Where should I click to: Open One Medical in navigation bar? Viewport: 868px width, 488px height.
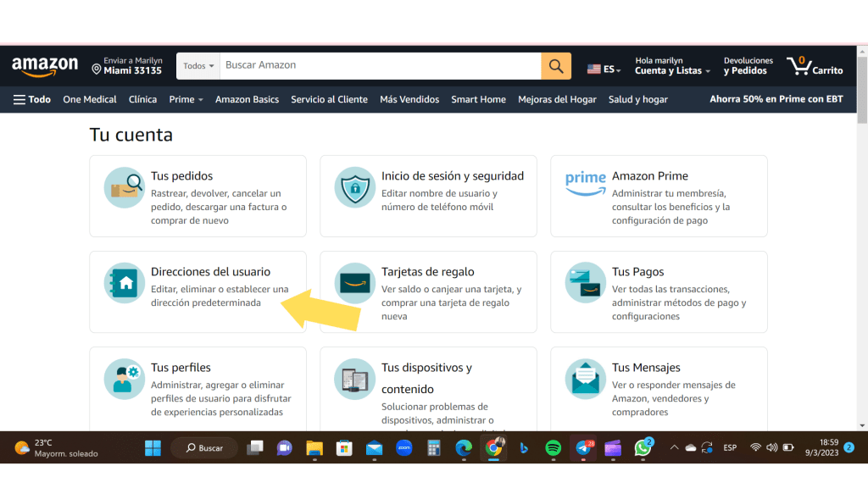[x=90, y=100]
